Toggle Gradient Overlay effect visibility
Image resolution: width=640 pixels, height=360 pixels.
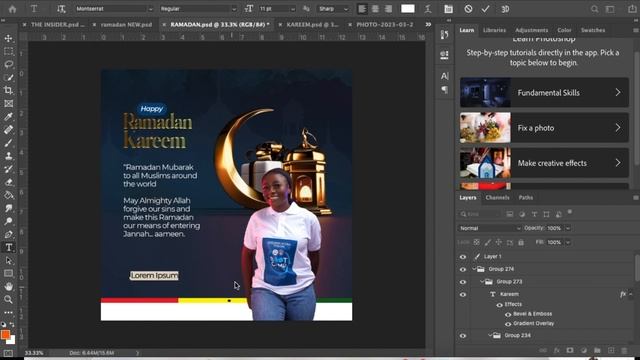[508, 324]
